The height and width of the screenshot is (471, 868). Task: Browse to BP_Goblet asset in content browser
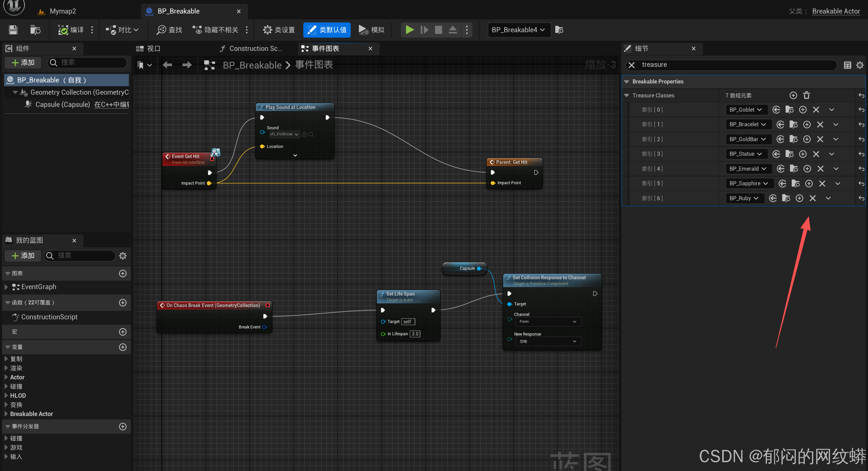790,110
